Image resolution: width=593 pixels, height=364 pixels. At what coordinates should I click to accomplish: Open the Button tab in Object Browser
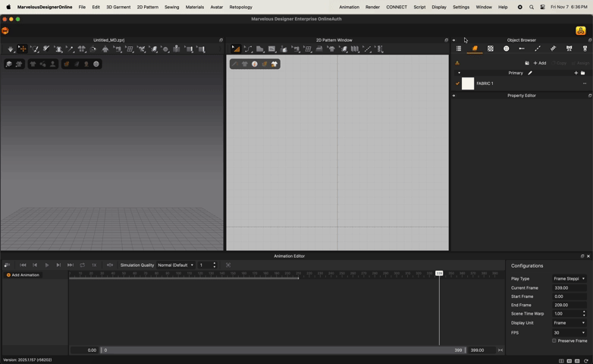[507, 49]
